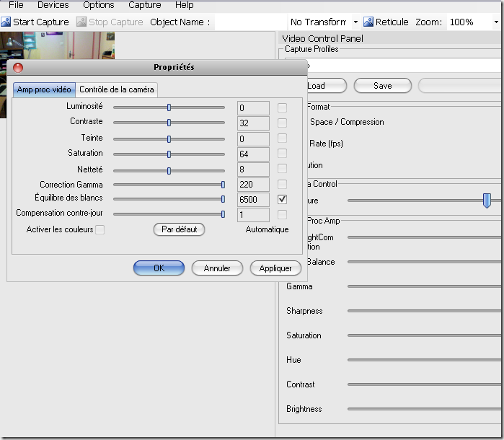Screen dimensions: 504x440
Task: Click the Par défaut button
Action: click(179, 229)
